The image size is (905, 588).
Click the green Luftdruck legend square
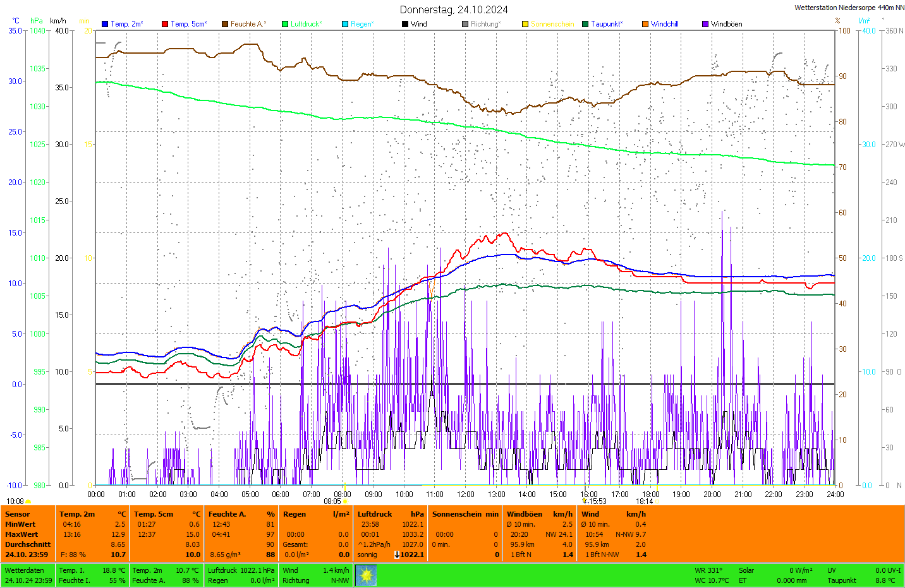pyautogui.click(x=285, y=24)
